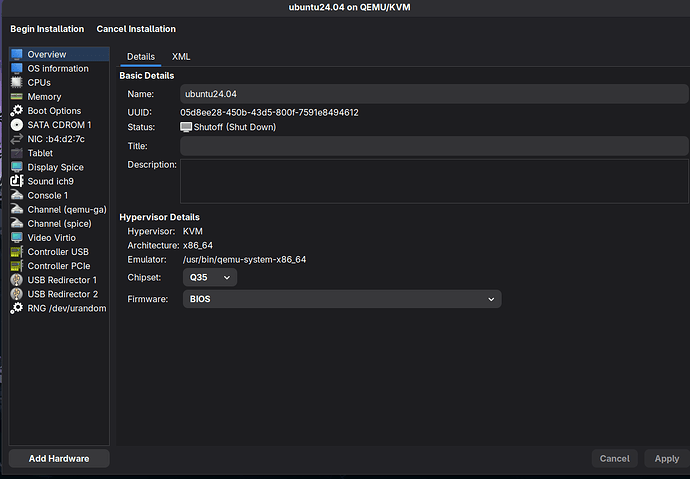Select the SATA CDROM 1 label
Image resolution: width=690 pixels, height=479 pixels.
59,125
